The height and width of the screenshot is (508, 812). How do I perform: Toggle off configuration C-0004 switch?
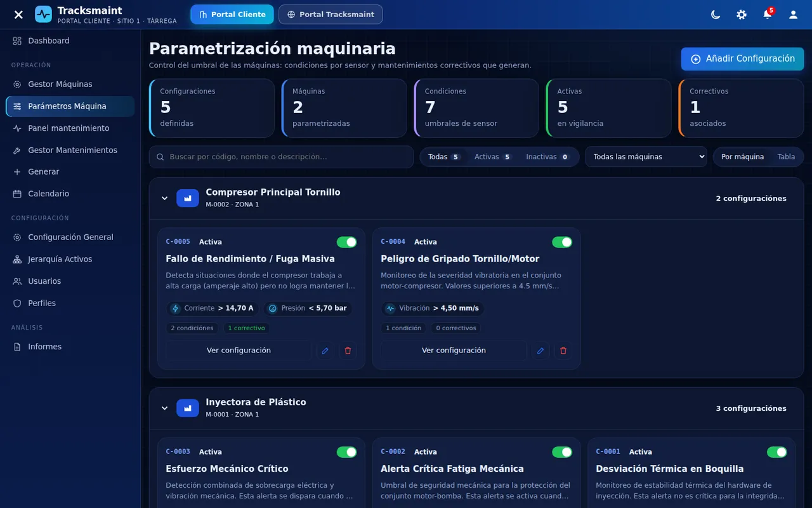click(562, 242)
